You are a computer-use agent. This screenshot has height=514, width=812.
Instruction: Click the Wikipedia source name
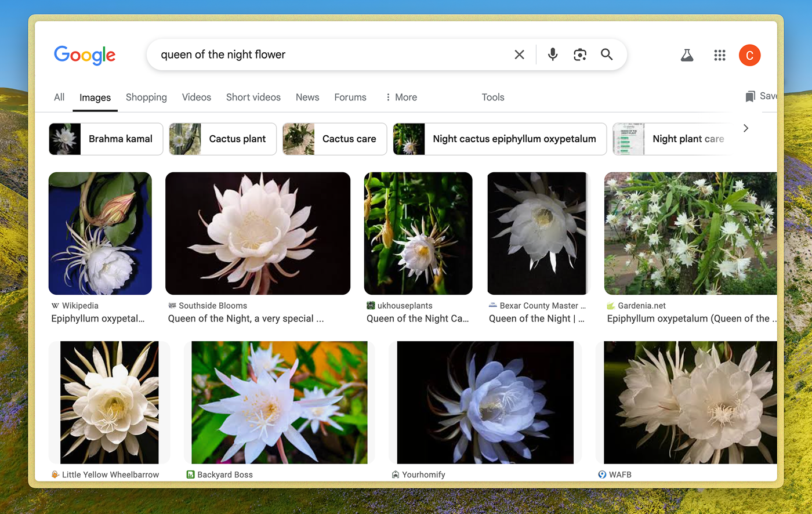tap(80, 306)
